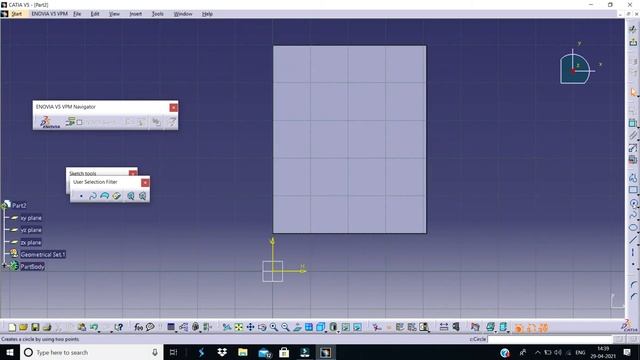Click the Axis system tool in right toolbar
640x360 pixels.
[x=633, y=252]
